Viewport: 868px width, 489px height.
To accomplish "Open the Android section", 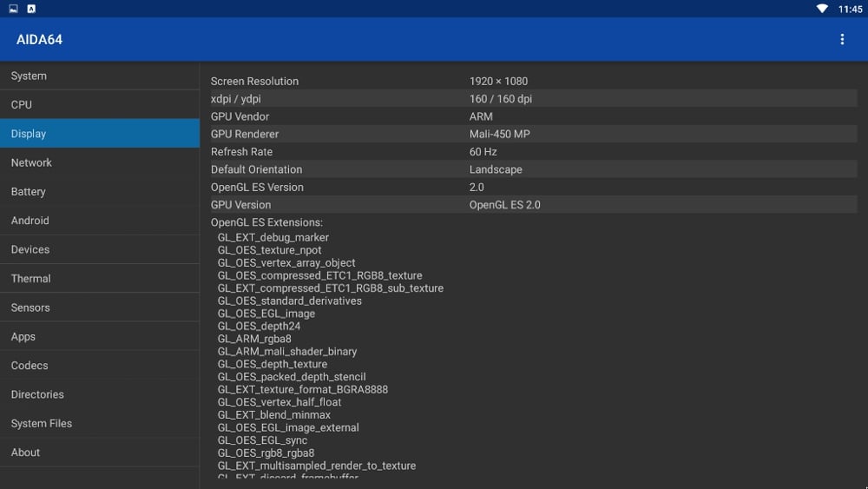I will tap(100, 221).
